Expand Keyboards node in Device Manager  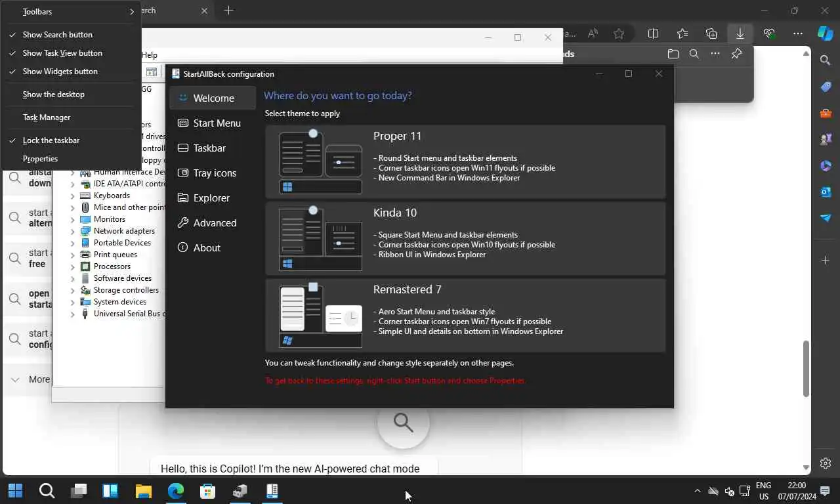coord(73,196)
